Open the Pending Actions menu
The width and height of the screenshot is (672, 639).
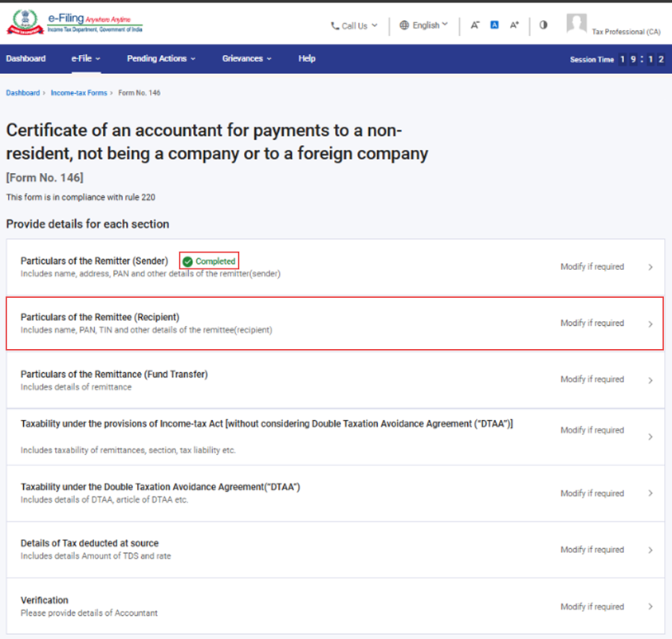(x=161, y=59)
